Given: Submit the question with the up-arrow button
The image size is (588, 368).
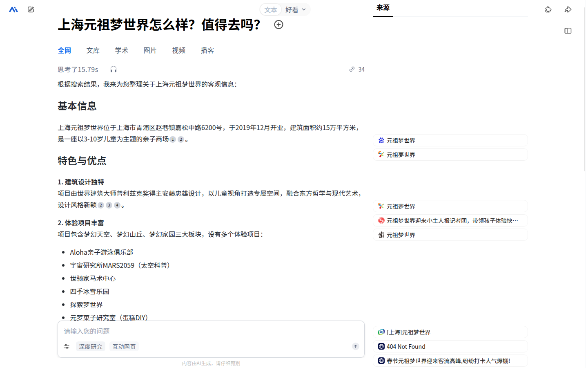Looking at the screenshot, I should [x=356, y=346].
